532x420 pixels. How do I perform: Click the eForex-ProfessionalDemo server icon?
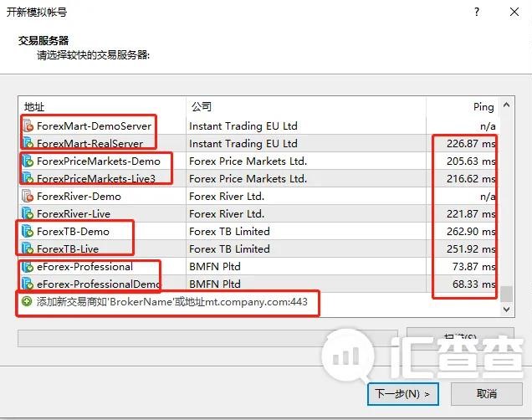[x=28, y=284]
